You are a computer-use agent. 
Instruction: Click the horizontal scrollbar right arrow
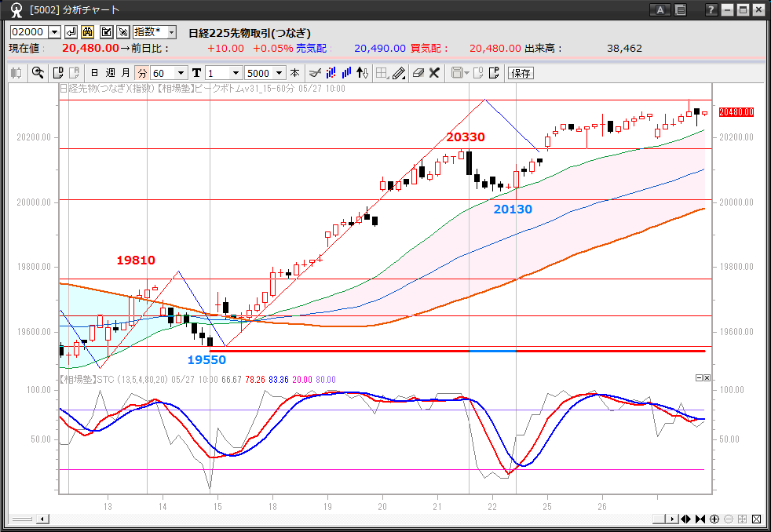click(672, 519)
